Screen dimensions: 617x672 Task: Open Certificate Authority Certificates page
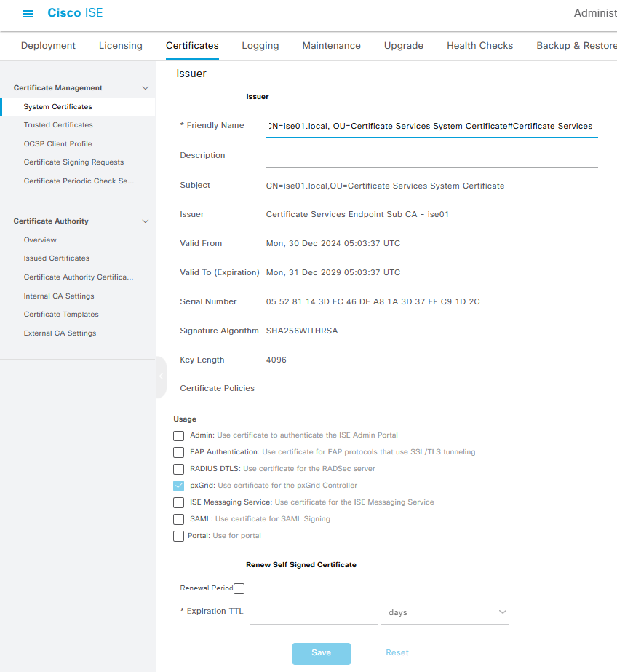click(79, 277)
